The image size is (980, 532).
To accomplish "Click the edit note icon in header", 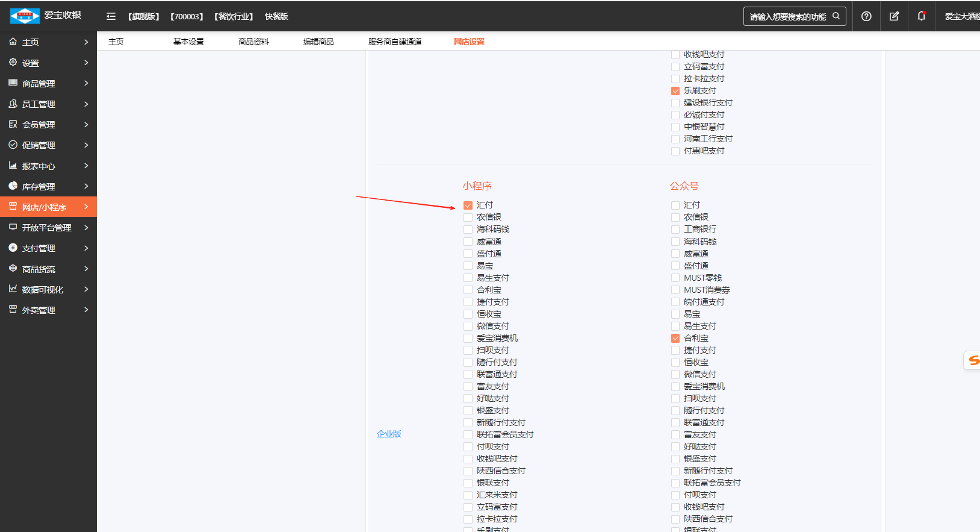I will pyautogui.click(x=894, y=16).
